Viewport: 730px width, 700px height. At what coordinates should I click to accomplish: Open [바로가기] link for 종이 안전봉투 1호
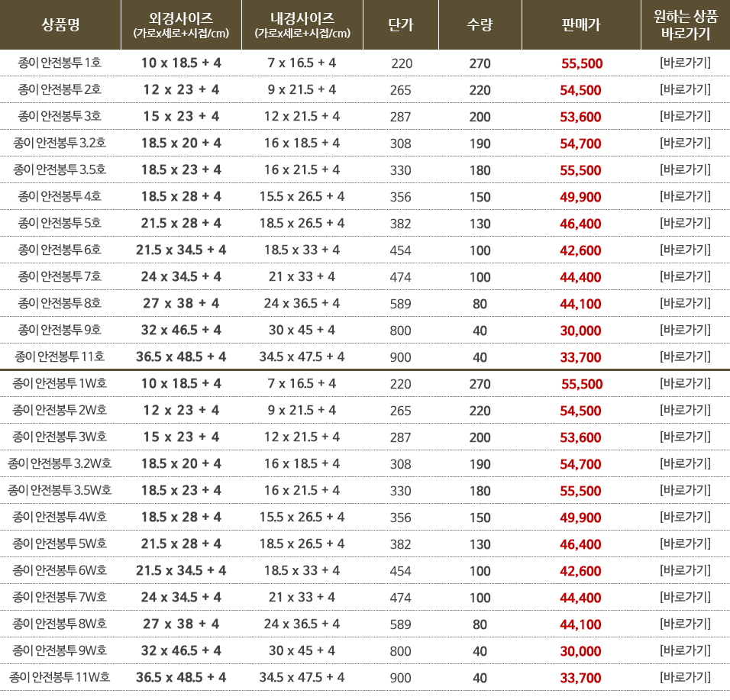[685, 63]
